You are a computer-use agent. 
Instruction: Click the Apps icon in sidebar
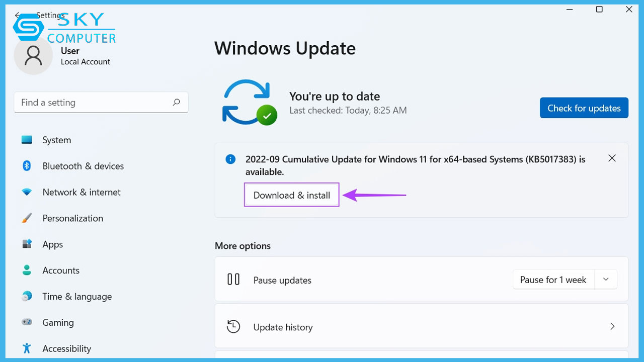[27, 244]
